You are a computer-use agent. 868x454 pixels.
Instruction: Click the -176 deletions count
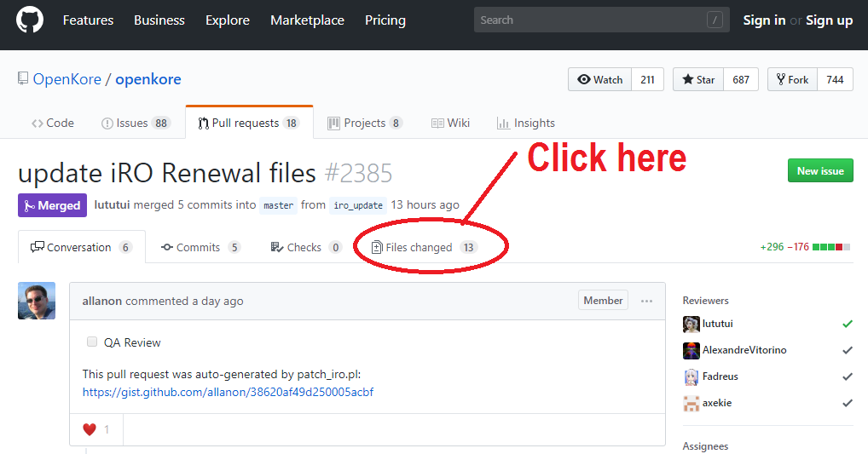[798, 247]
